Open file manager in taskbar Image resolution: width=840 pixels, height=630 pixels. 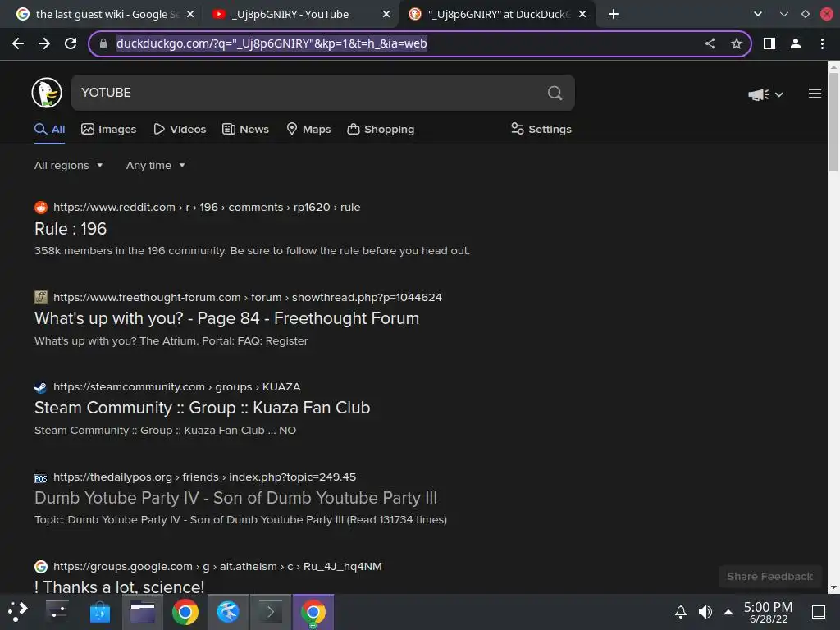pos(143,611)
